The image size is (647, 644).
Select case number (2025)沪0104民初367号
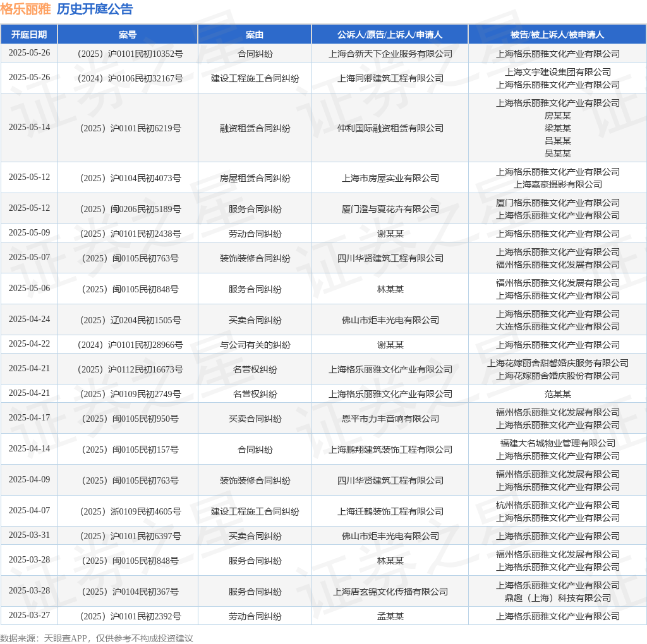130,592
